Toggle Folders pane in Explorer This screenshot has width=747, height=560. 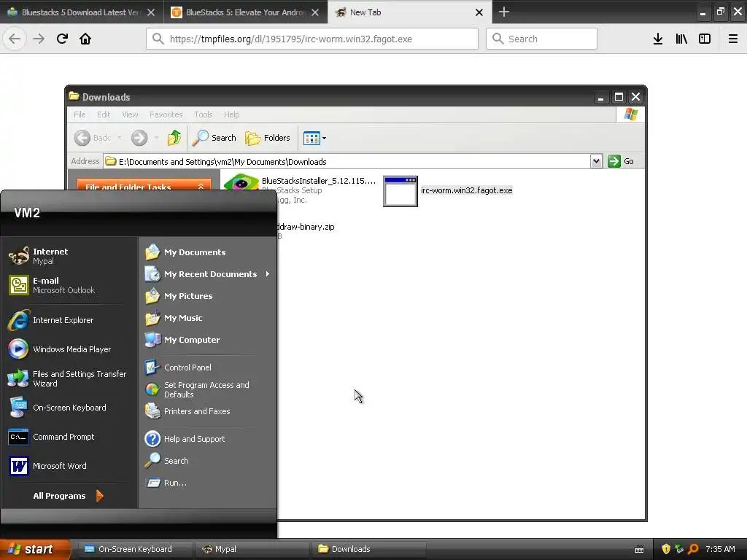267,138
